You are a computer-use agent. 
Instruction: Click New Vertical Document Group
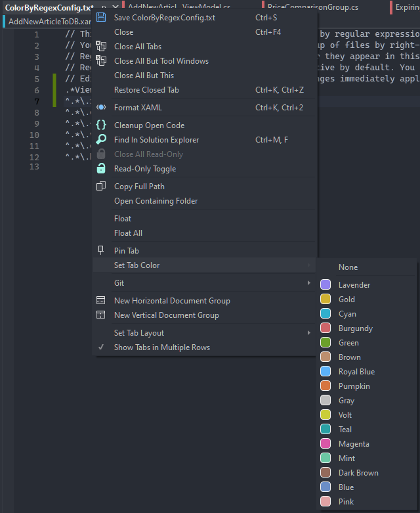coord(166,315)
